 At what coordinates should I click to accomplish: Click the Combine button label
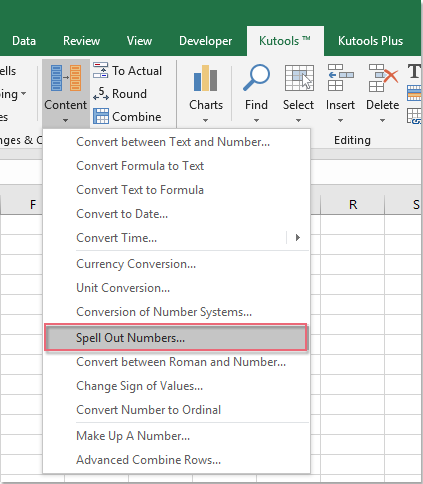point(137,117)
